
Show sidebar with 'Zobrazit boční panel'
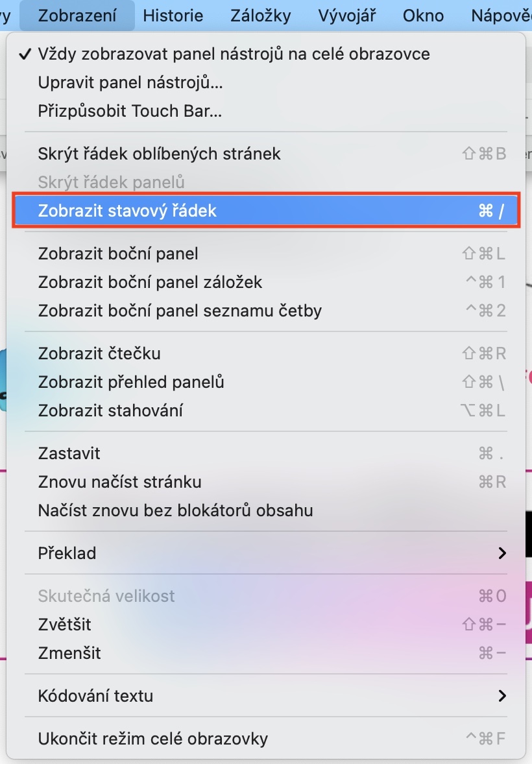(x=118, y=254)
